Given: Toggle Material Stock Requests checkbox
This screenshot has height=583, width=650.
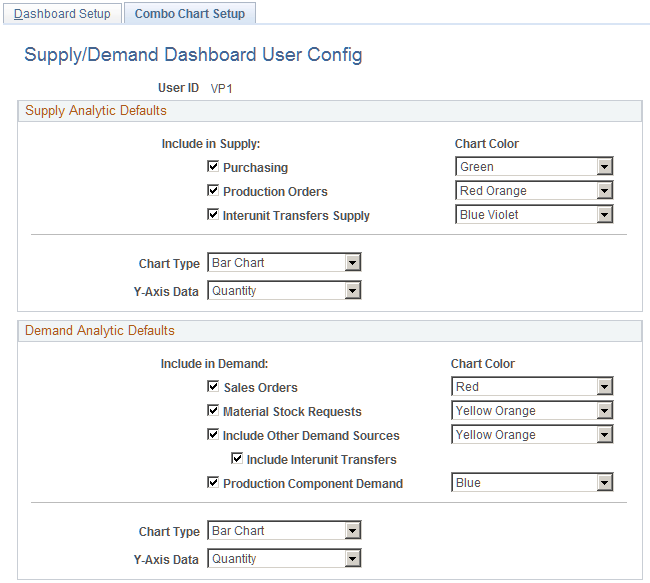Looking at the screenshot, I should coord(213,411).
